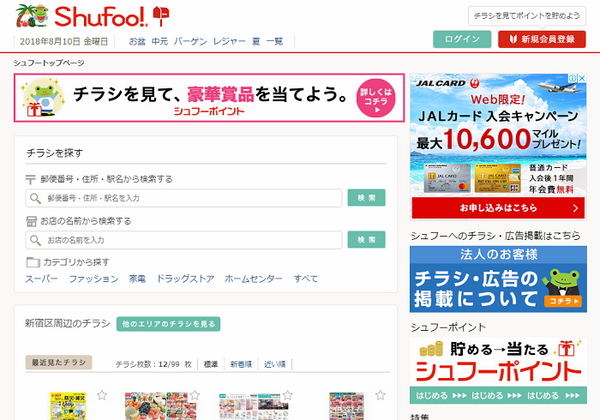Favorite the third flyer with its star
Image resolution: width=600 pixels, height=420 pixels.
click(288, 395)
